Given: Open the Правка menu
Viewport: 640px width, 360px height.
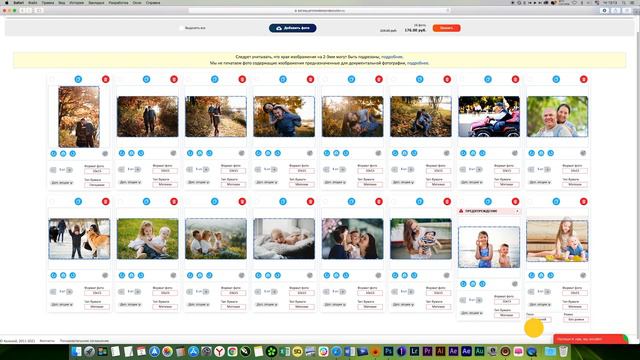Looking at the screenshot, I should point(48,3).
